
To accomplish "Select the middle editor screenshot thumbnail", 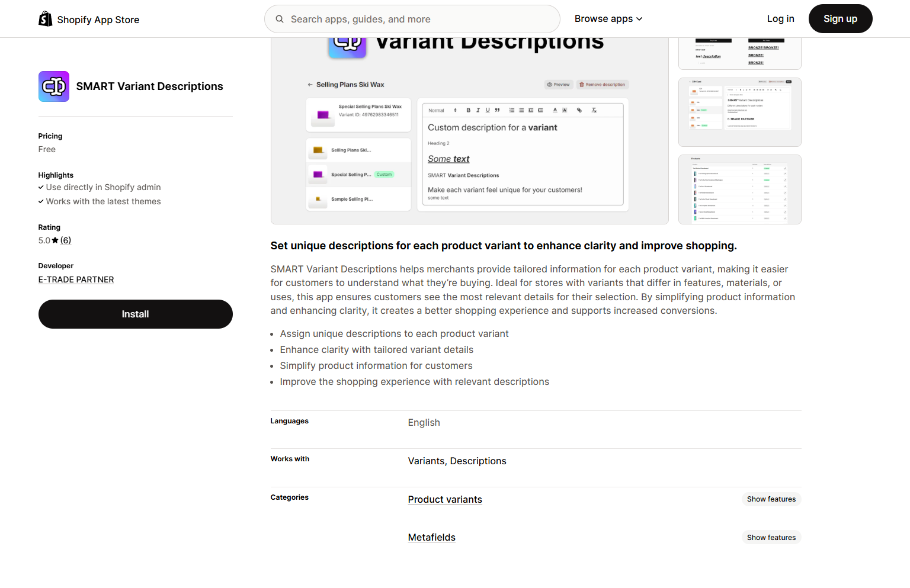I will pos(739,112).
